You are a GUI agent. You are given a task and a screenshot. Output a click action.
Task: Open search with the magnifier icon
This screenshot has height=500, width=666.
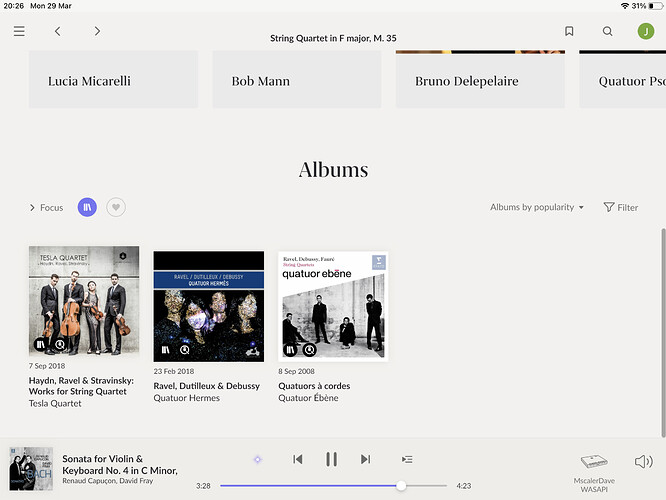(x=608, y=31)
